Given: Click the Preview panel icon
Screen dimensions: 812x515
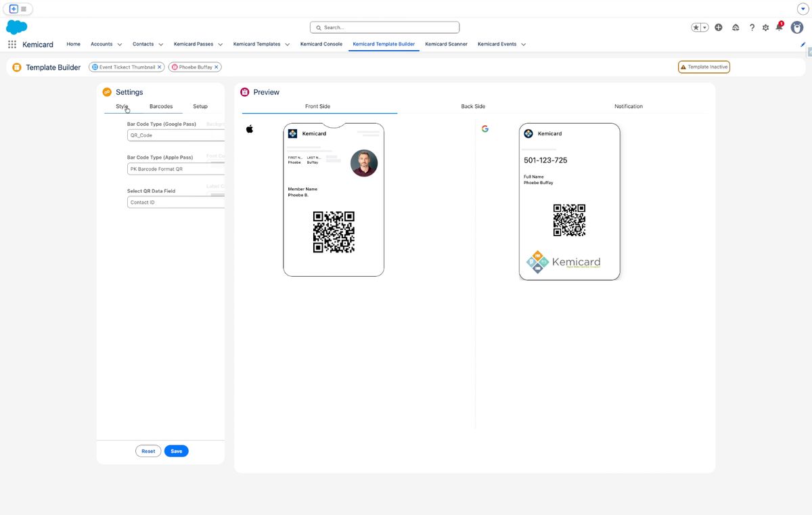Looking at the screenshot, I should (245, 92).
